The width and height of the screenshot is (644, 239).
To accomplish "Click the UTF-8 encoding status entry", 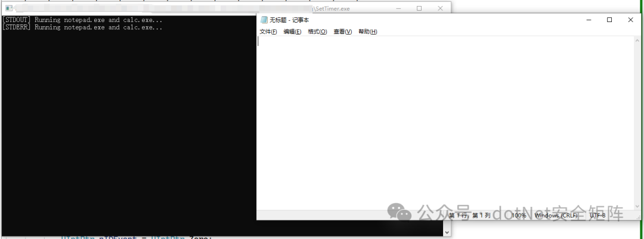I will [597, 215].
